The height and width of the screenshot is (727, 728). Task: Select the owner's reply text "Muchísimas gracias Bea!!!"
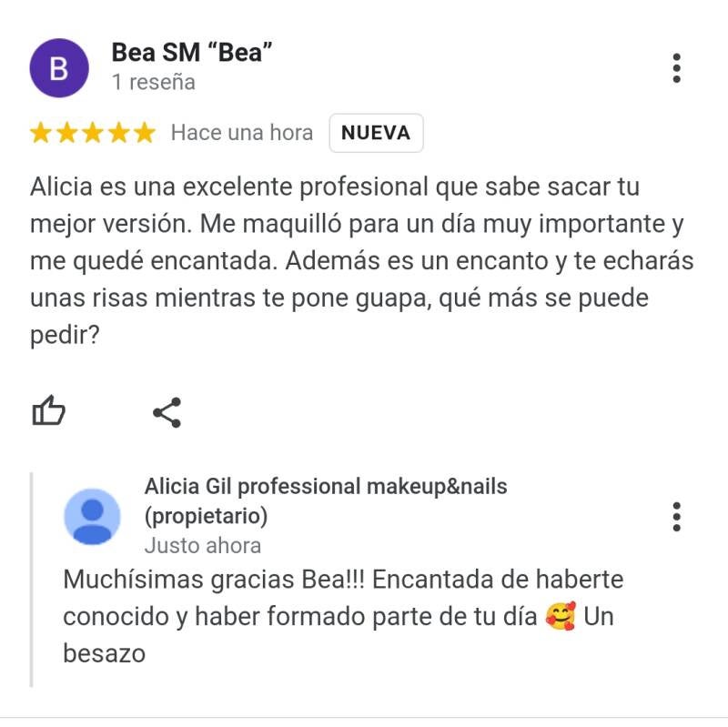tap(214, 580)
